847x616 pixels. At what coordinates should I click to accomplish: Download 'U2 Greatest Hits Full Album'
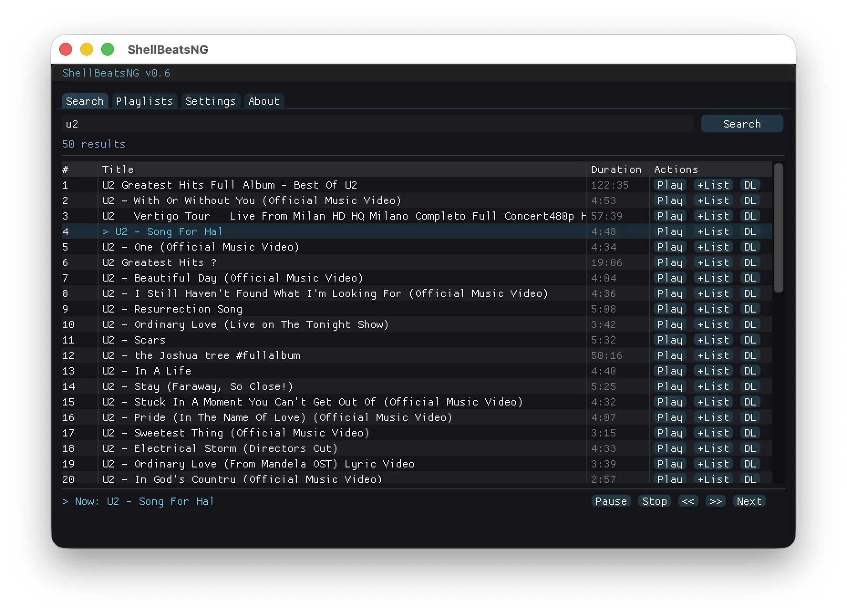coord(750,185)
